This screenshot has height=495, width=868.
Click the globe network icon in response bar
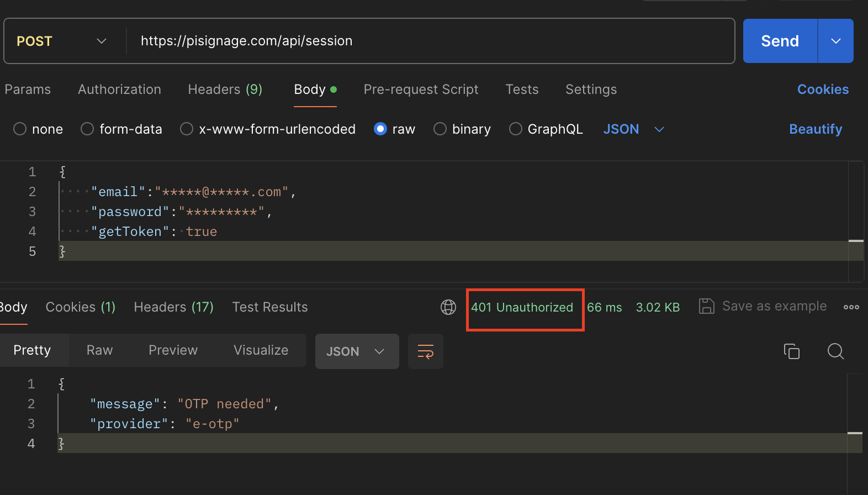(x=448, y=307)
